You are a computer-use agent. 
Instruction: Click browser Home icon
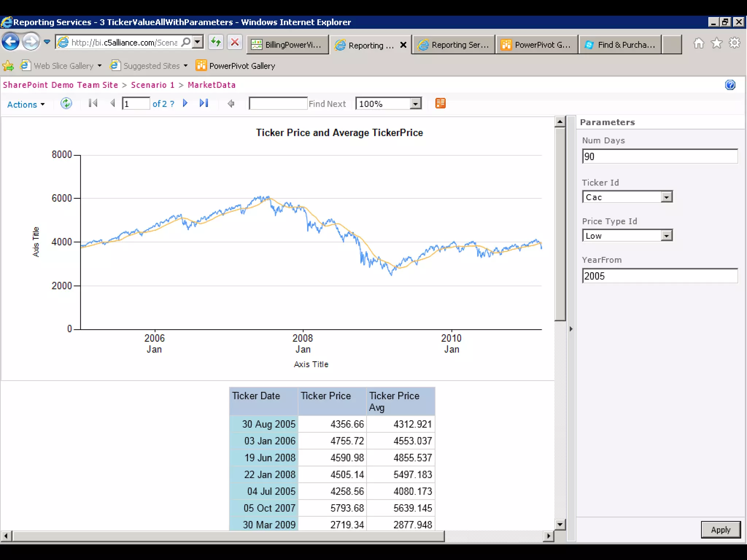[x=698, y=43]
